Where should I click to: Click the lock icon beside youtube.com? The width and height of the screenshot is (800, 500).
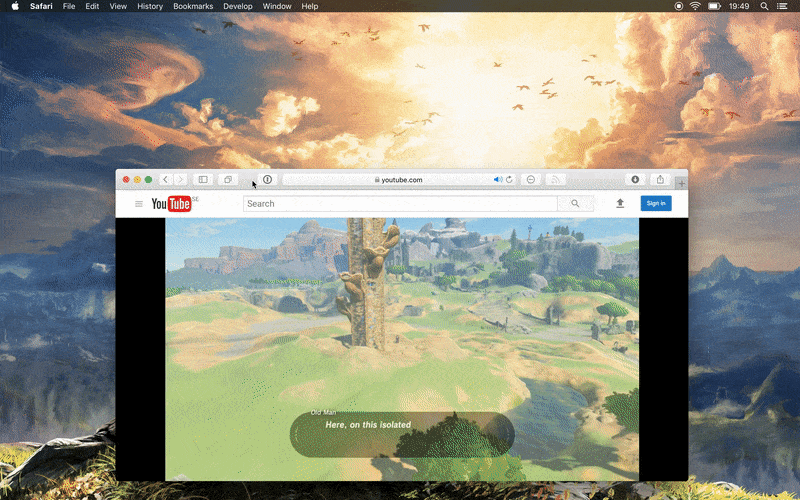377,180
